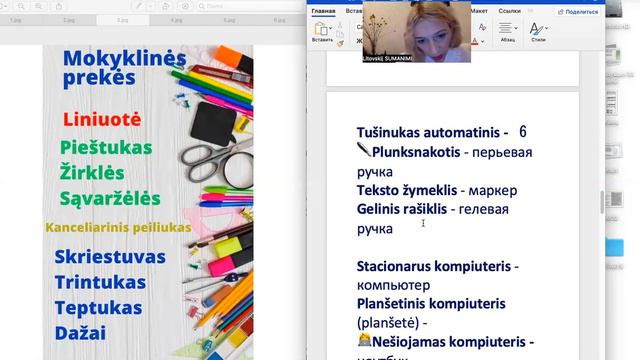
Task: Click the zoom out magnifier in Preview toolbar
Action: [x=21, y=6]
